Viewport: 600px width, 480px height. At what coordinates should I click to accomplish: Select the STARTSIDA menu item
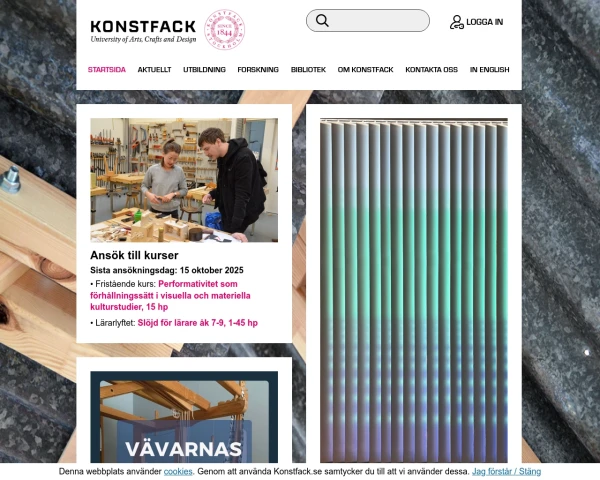click(107, 70)
